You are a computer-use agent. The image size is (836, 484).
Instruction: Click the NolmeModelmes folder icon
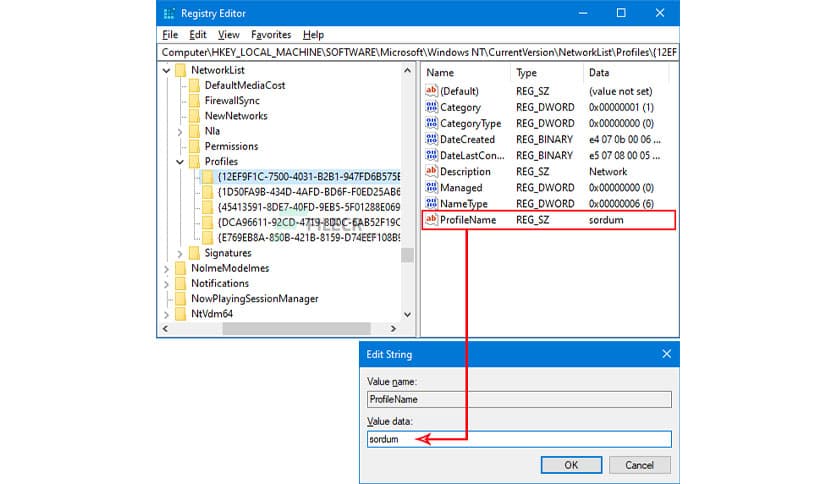[x=181, y=268]
